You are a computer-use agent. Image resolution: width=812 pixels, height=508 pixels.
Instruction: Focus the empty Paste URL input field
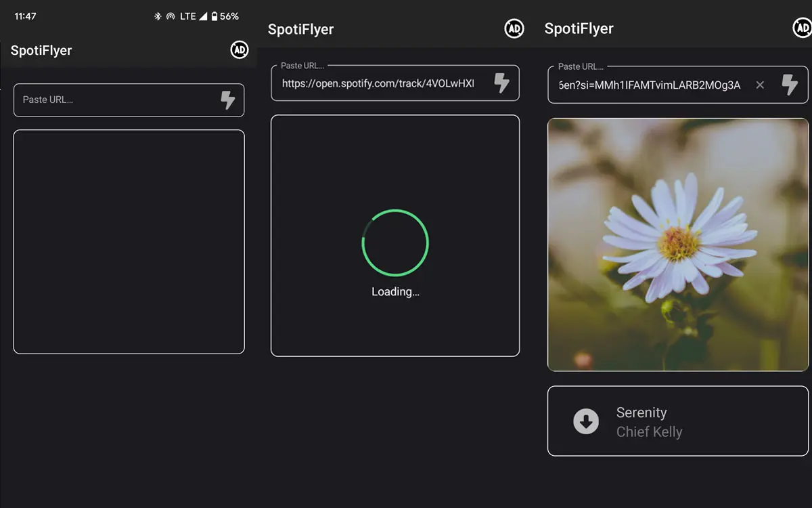coord(115,100)
